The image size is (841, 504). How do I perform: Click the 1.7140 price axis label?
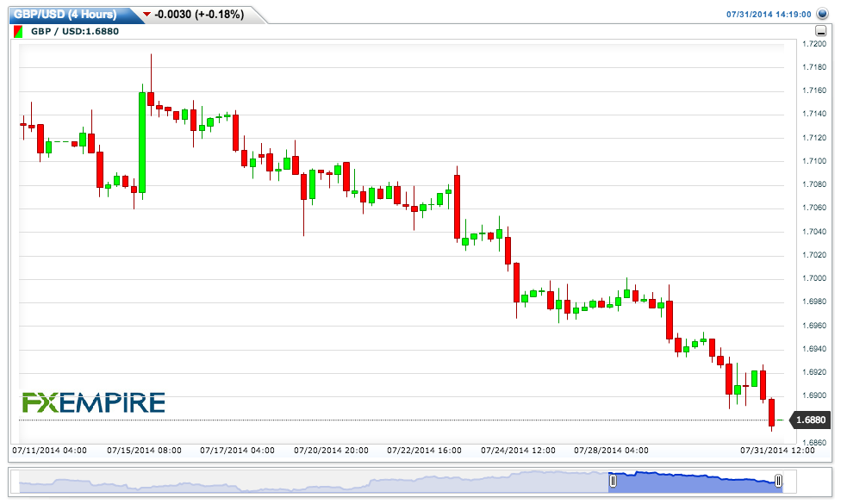[x=814, y=114]
